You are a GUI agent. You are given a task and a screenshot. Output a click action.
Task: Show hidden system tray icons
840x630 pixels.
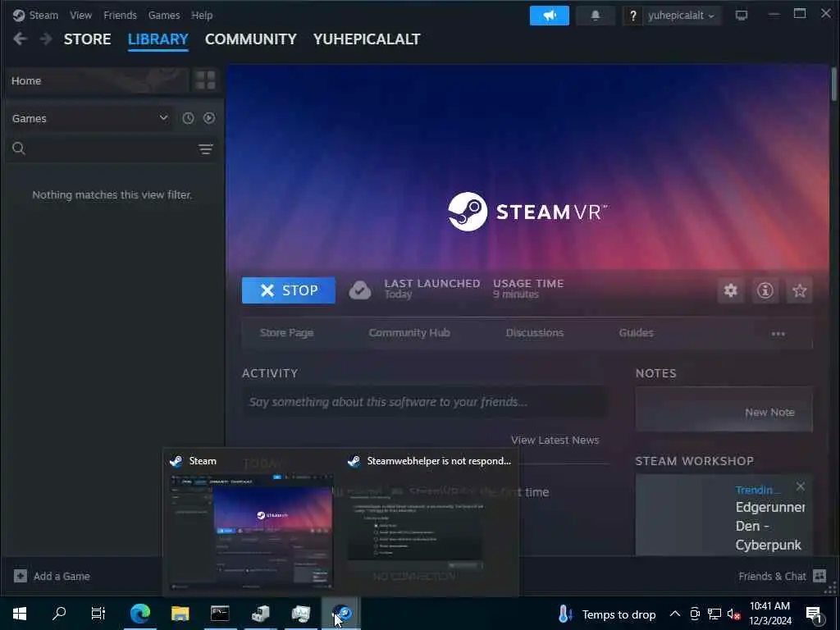tap(675, 614)
